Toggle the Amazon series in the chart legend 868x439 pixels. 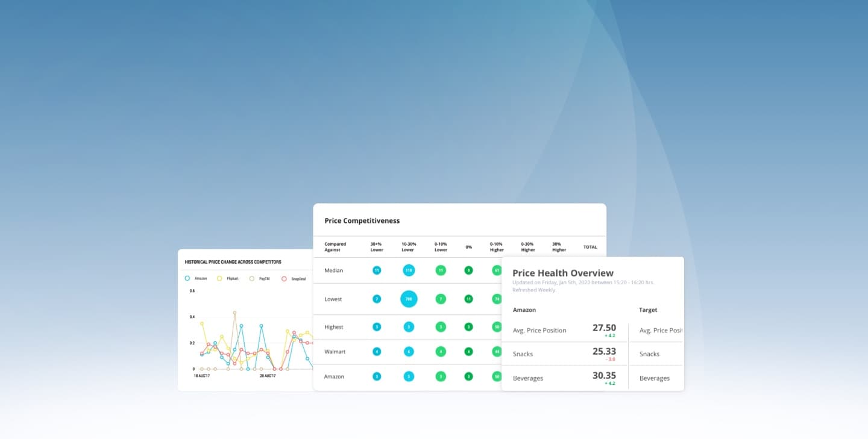(x=193, y=278)
